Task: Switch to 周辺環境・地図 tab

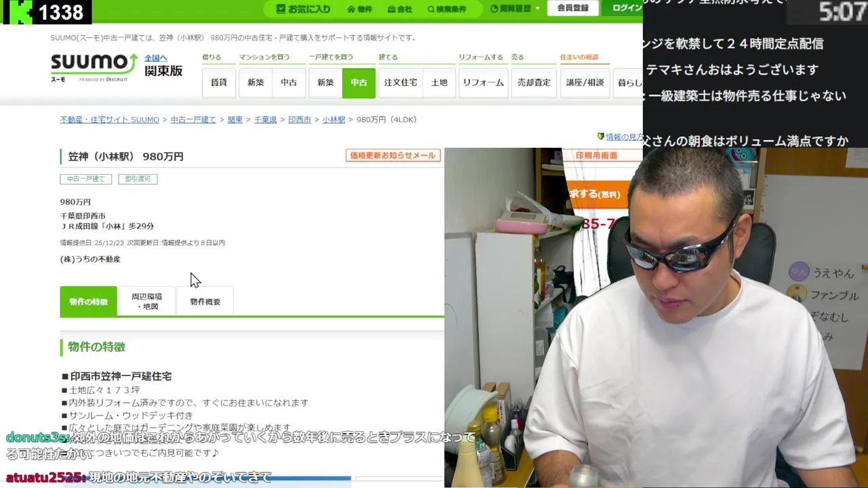Action: (x=146, y=301)
